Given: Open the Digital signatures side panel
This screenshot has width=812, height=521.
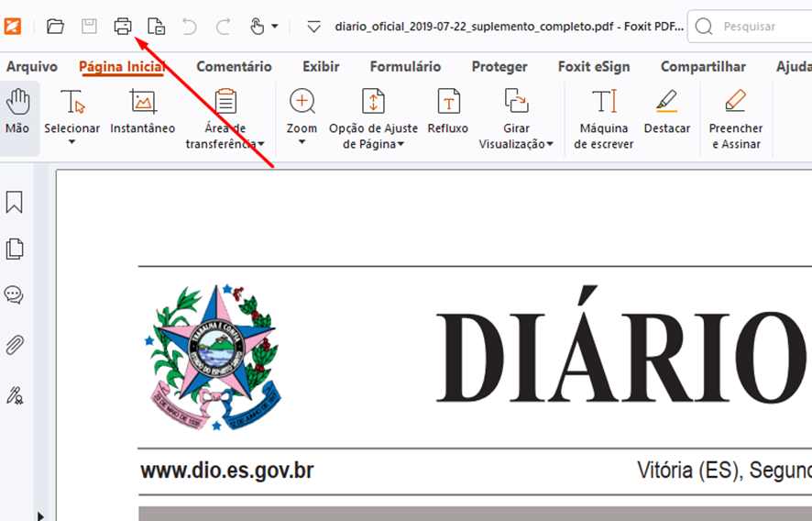Looking at the screenshot, I should (15, 395).
